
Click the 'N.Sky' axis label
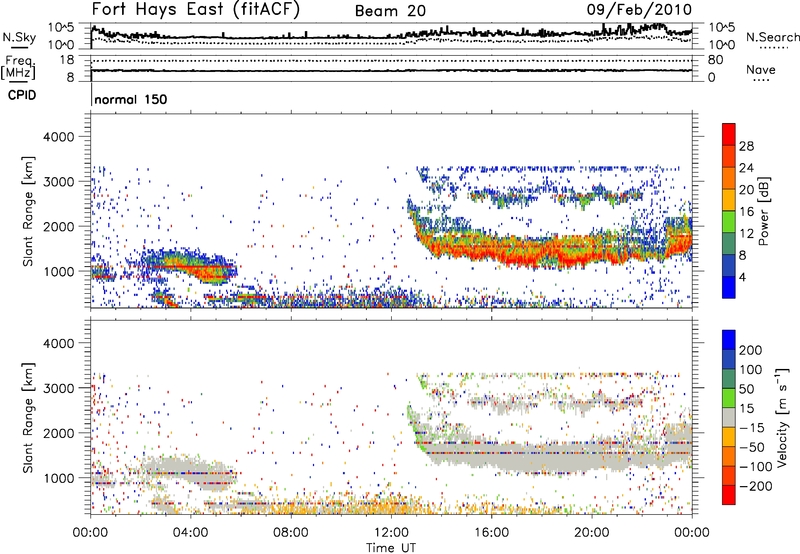pyautogui.click(x=19, y=37)
